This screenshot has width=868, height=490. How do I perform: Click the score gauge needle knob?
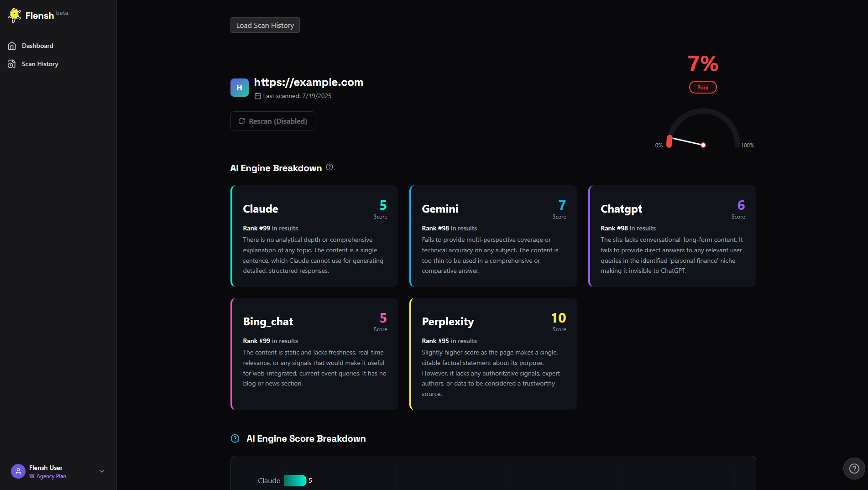pyautogui.click(x=703, y=145)
